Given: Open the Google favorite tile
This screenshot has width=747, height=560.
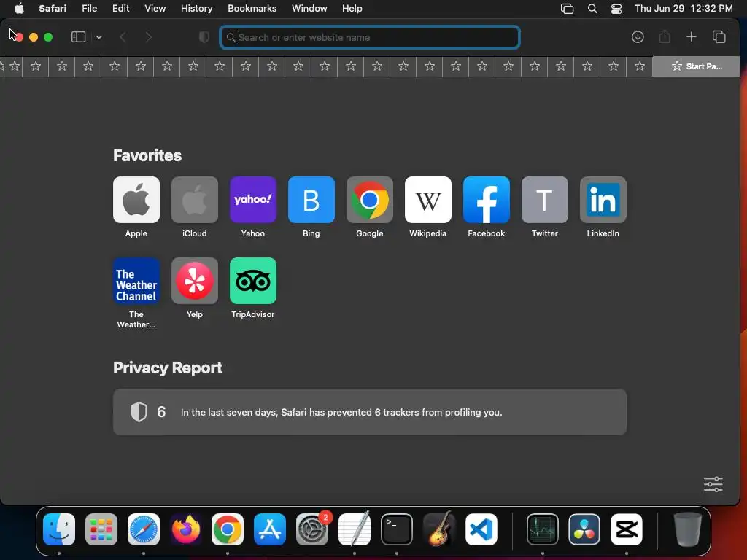Looking at the screenshot, I should [370, 200].
